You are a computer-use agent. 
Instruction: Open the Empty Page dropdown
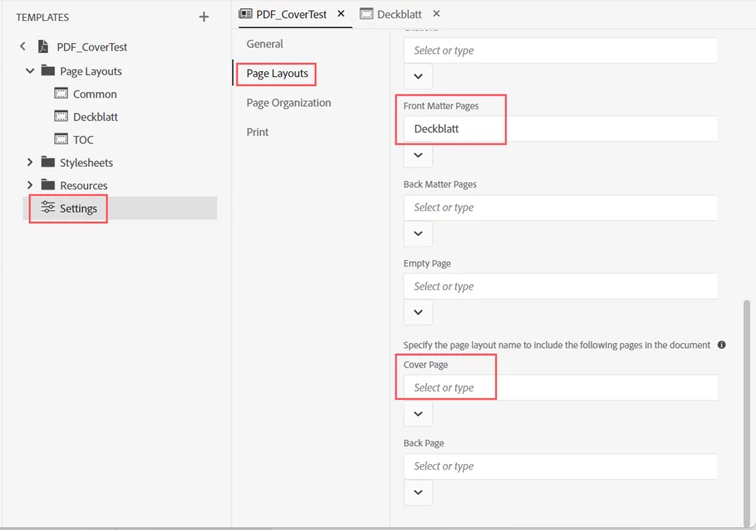click(418, 312)
